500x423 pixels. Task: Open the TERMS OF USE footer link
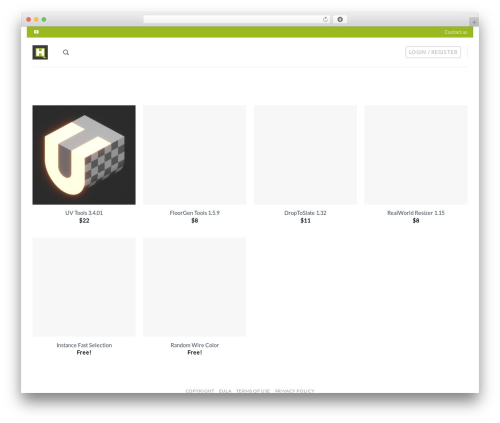pos(253,391)
